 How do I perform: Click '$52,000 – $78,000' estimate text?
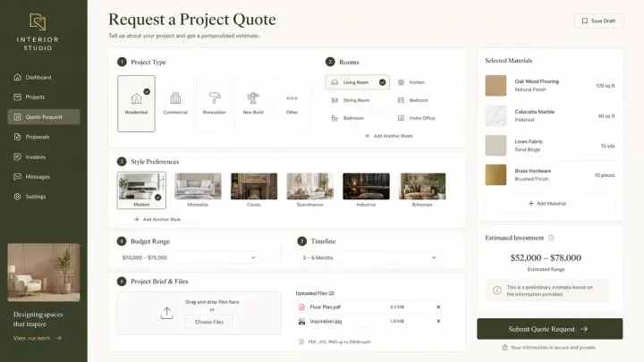click(x=546, y=257)
